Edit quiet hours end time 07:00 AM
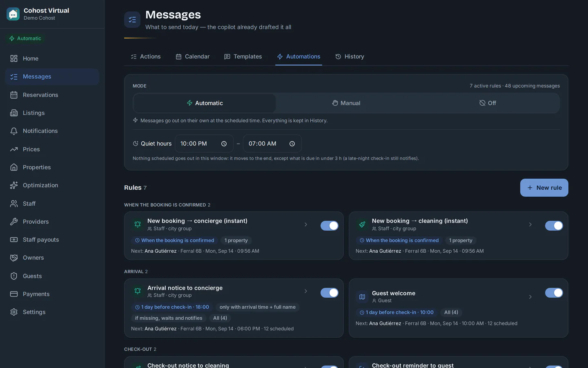 tap(272, 144)
